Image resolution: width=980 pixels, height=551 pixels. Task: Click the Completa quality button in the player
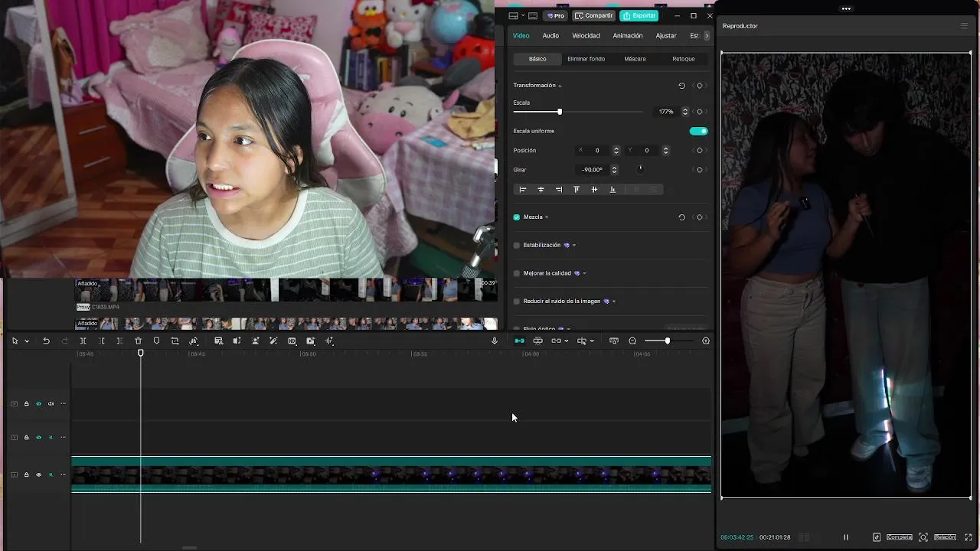tap(900, 537)
